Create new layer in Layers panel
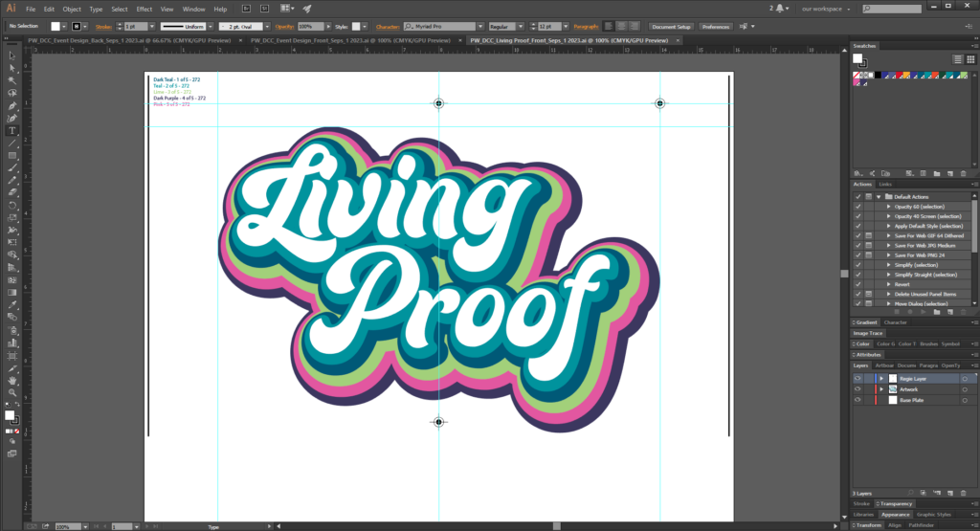The height and width of the screenshot is (531, 980). click(x=950, y=493)
